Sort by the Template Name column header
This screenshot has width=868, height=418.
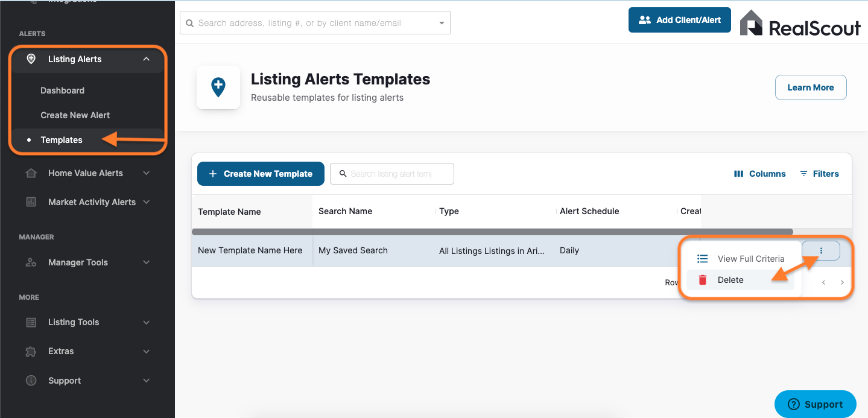point(229,212)
